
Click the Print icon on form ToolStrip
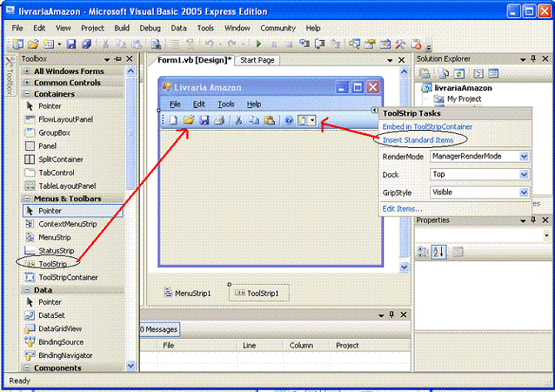[x=219, y=120]
